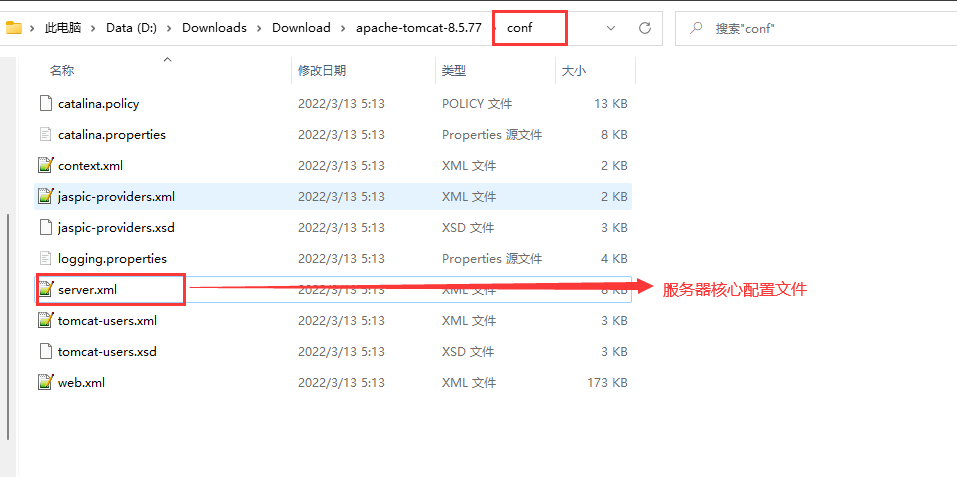Image resolution: width=957 pixels, height=477 pixels.
Task: Click the left pane vertical scrollbar
Action: 8,326
